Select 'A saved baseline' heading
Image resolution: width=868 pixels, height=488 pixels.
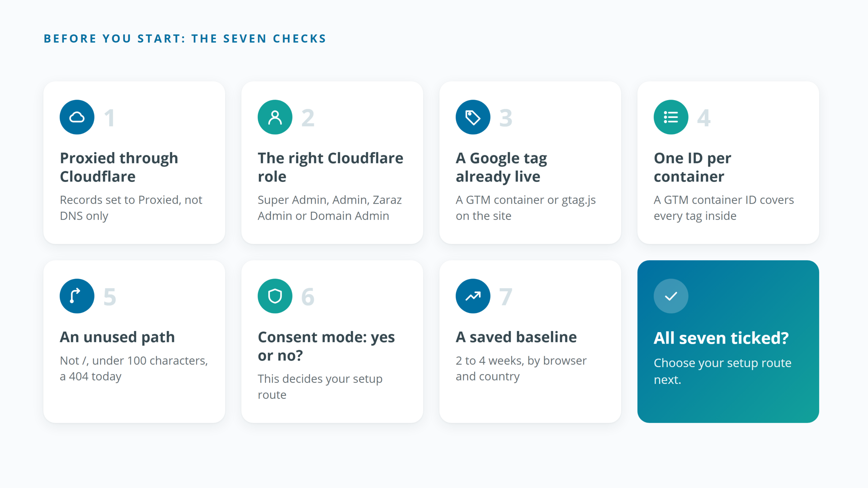tap(516, 337)
